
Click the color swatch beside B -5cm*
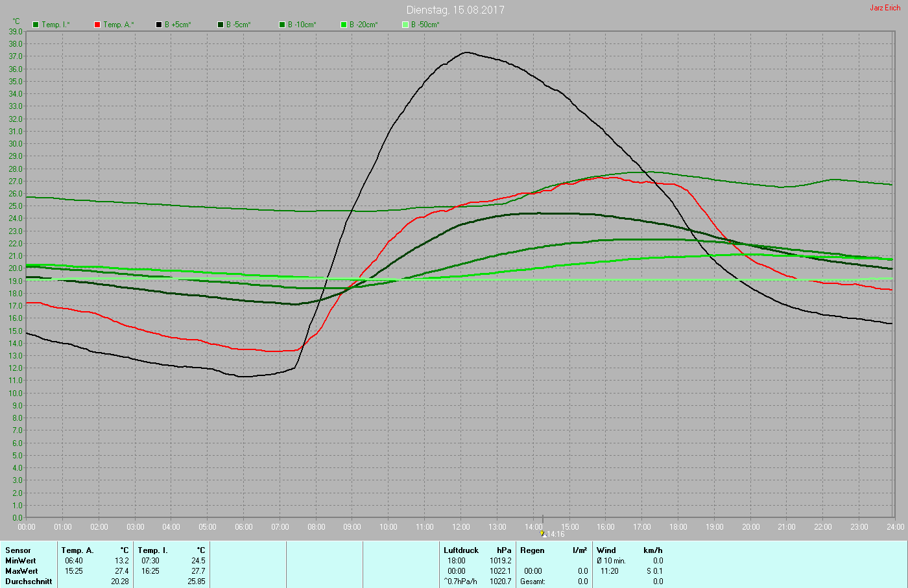(221, 25)
